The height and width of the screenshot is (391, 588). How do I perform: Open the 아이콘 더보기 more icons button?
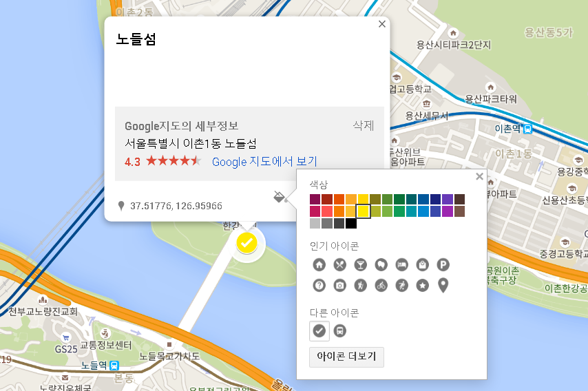pyautogui.click(x=346, y=357)
